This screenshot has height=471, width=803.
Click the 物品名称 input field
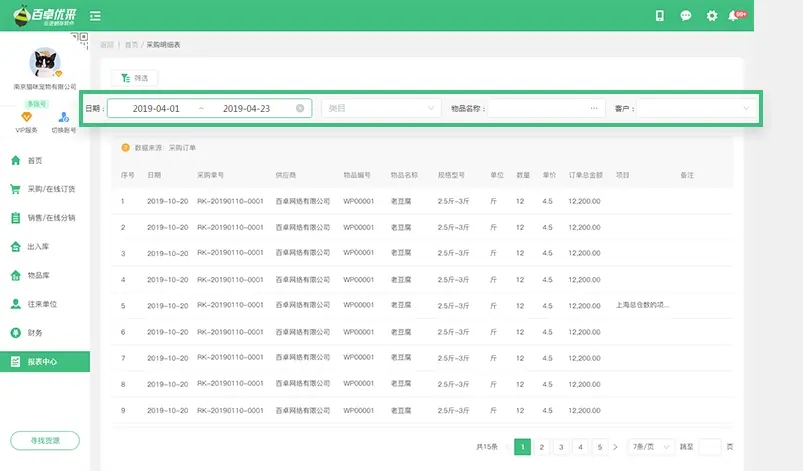pyautogui.click(x=544, y=108)
